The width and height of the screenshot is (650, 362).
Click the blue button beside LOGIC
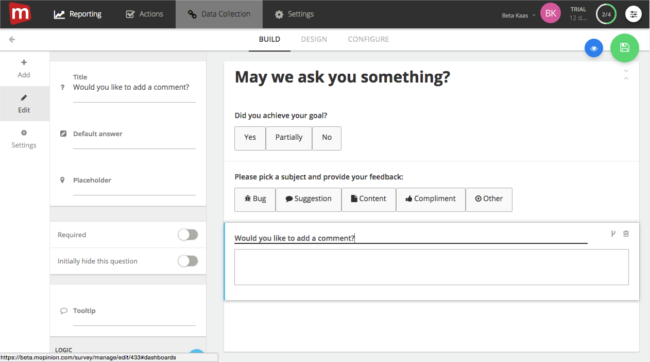pyautogui.click(x=196, y=352)
